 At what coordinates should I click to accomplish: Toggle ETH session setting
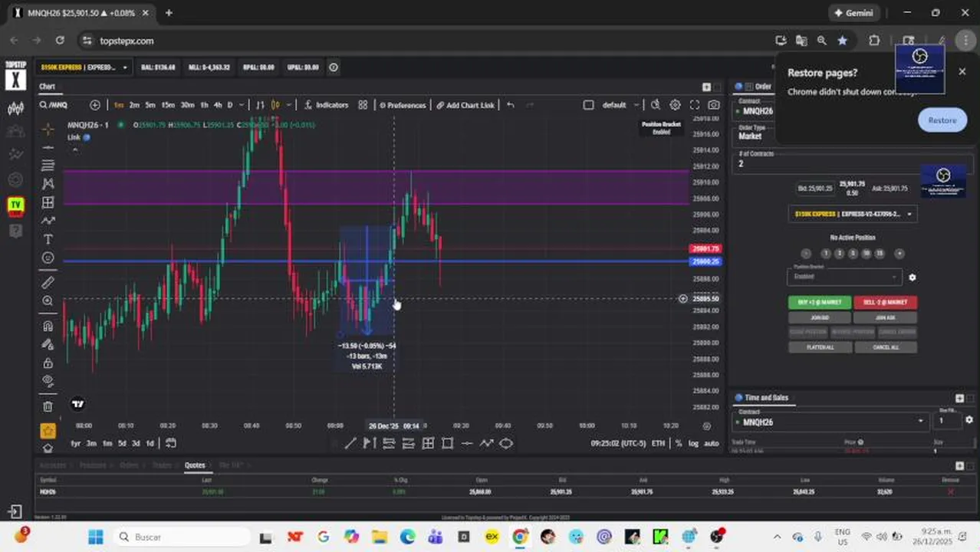[x=658, y=443]
